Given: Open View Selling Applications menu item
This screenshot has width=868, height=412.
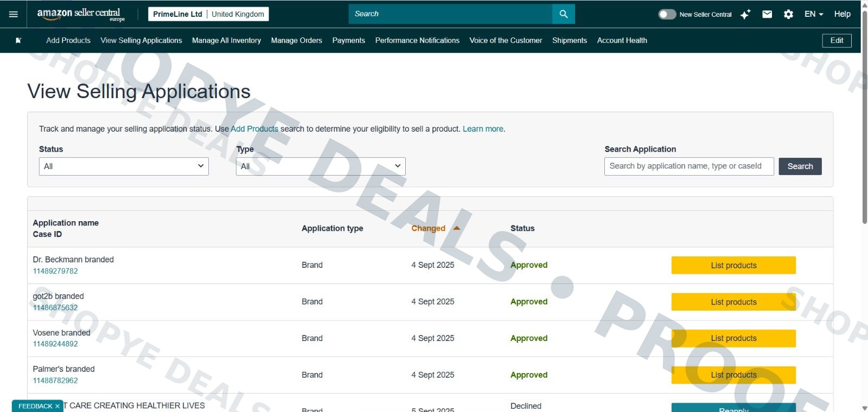Looking at the screenshot, I should tap(141, 40).
